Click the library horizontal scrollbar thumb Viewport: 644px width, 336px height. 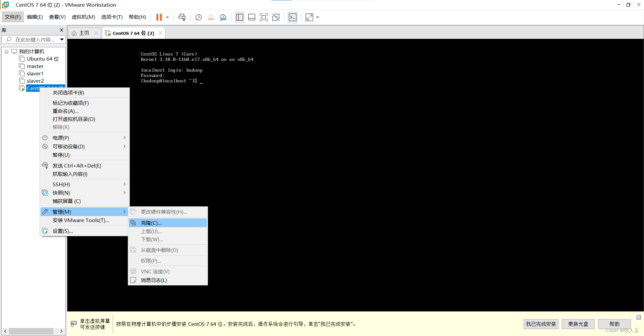pos(31,331)
